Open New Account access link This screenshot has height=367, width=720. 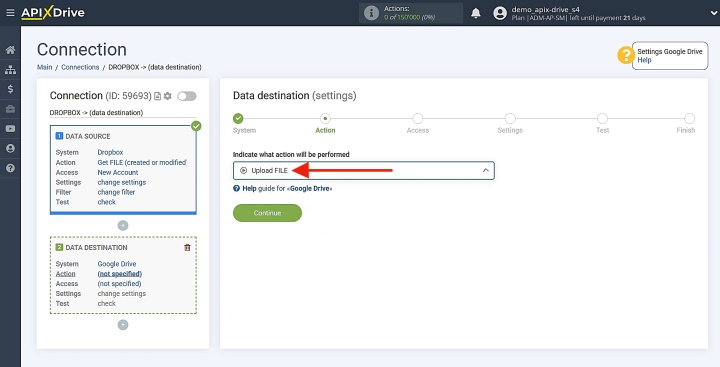tap(118, 173)
